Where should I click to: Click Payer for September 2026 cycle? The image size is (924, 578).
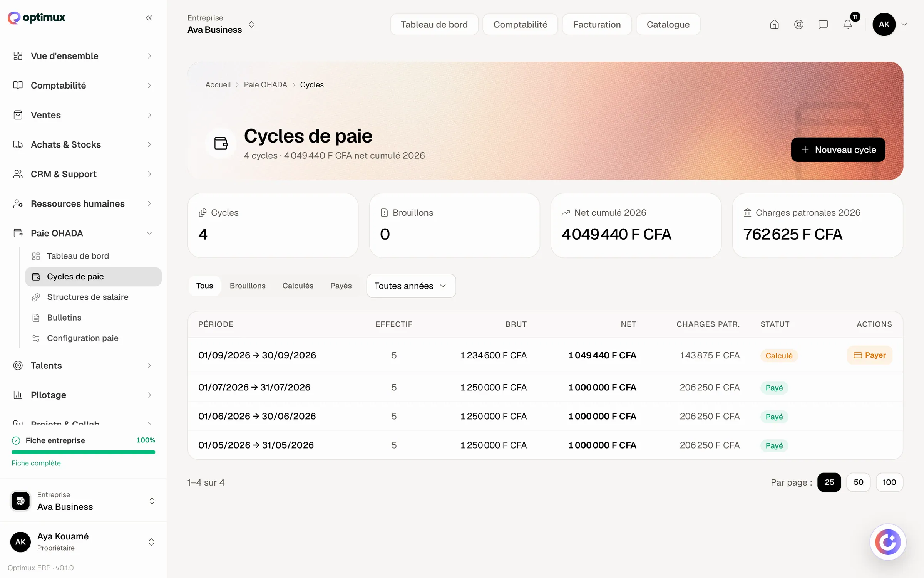(870, 355)
